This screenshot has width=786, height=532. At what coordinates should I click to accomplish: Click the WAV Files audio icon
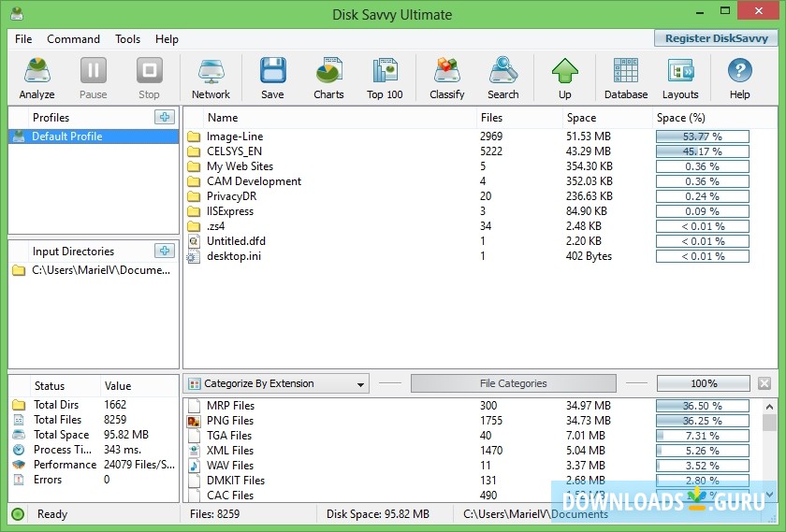pyautogui.click(x=194, y=466)
